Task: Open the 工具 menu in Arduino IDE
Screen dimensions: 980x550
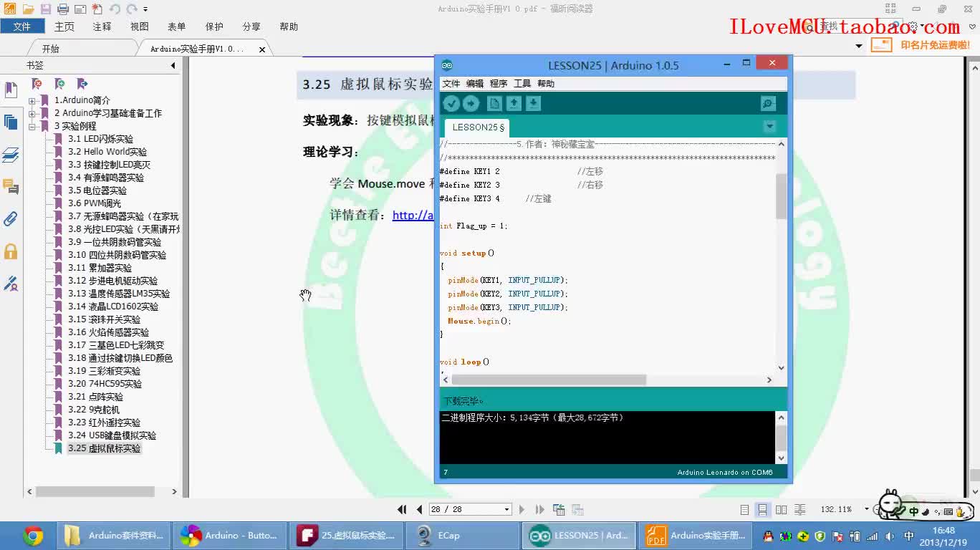Action: coord(522,84)
